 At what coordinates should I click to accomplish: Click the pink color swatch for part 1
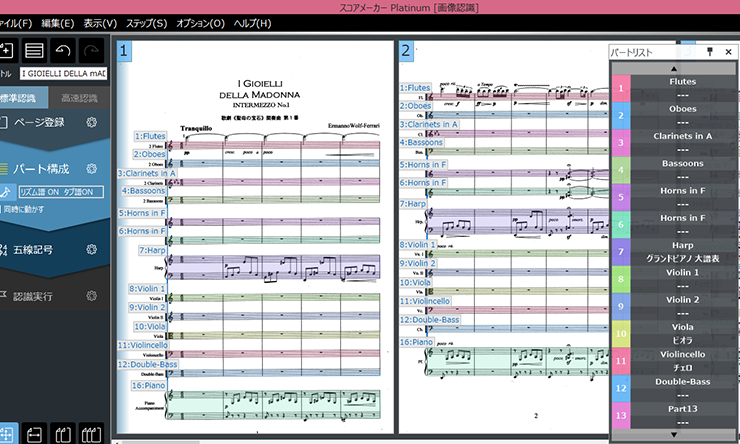click(620, 88)
